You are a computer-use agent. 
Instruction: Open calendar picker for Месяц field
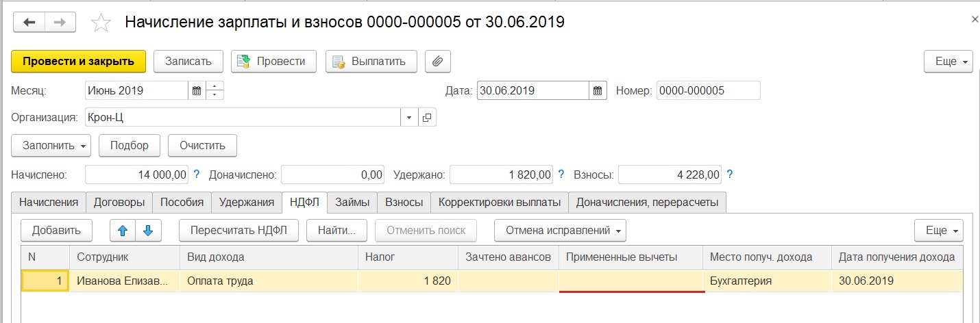(197, 90)
